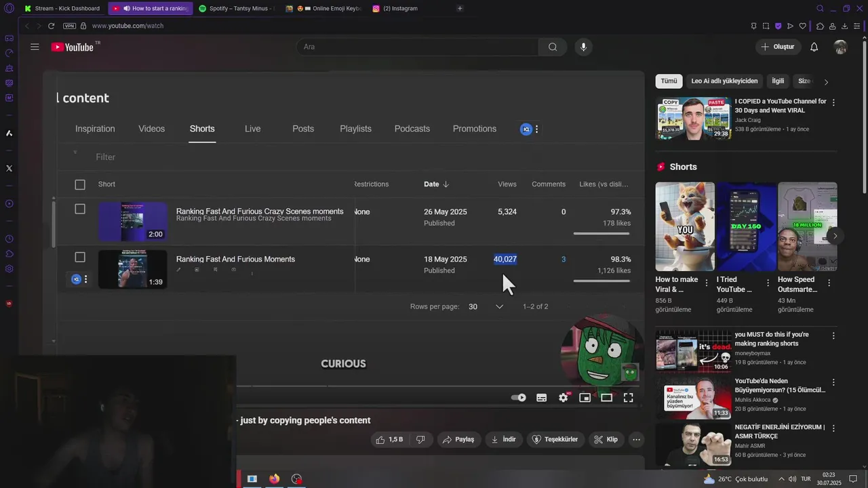Screen dimensions: 868x488
Task: Click the YouTube URL address field
Action: pyautogui.click(x=127, y=26)
